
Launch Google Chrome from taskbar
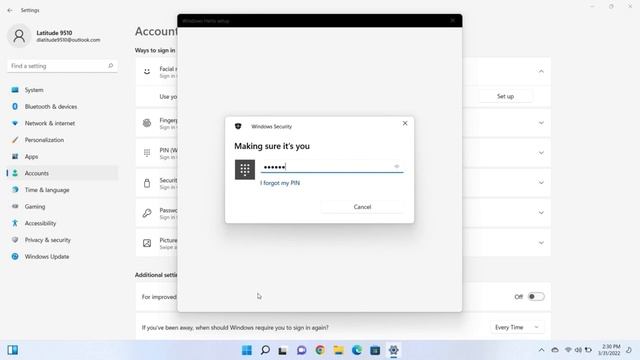point(320,350)
